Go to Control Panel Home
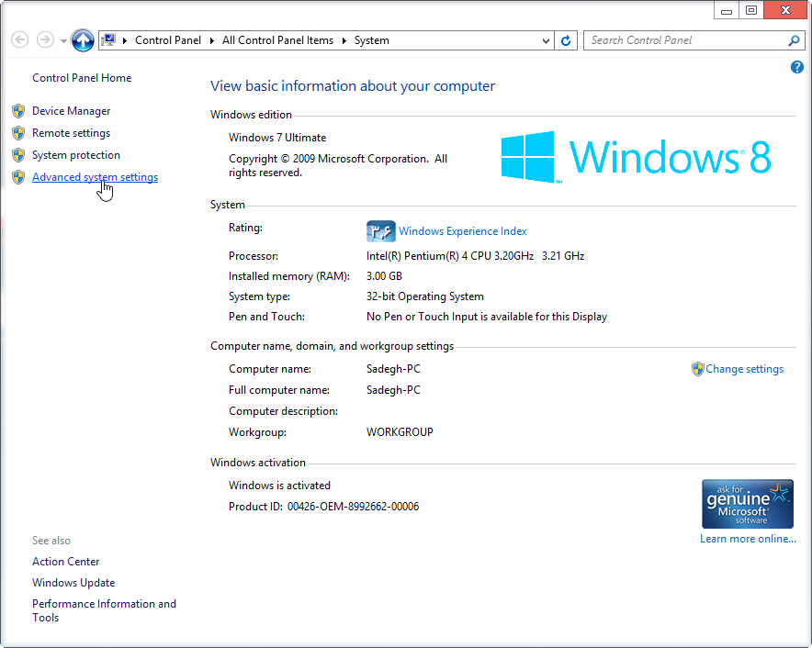 click(x=82, y=78)
